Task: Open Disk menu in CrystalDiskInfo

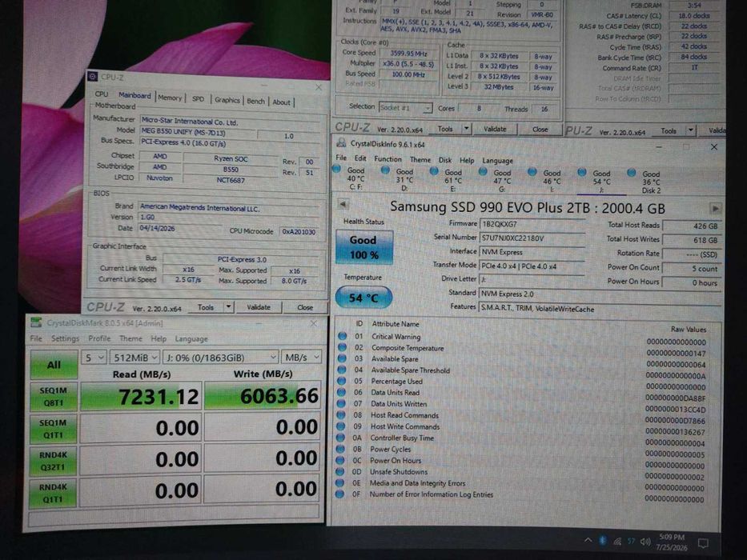Action: pyautogui.click(x=445, y=160)
